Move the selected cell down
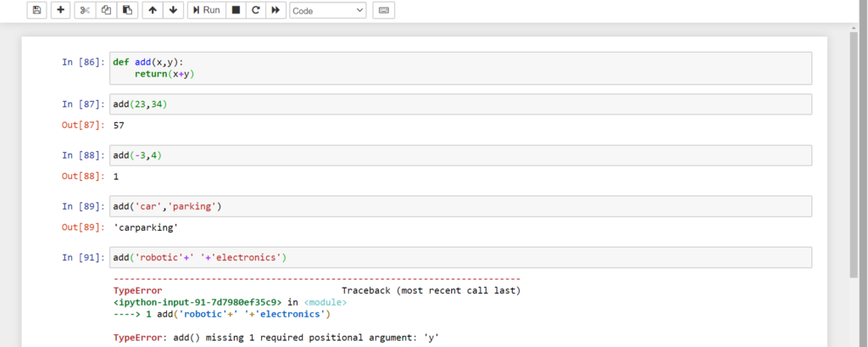Screen dimensions: 868x347 pos(173,10)
